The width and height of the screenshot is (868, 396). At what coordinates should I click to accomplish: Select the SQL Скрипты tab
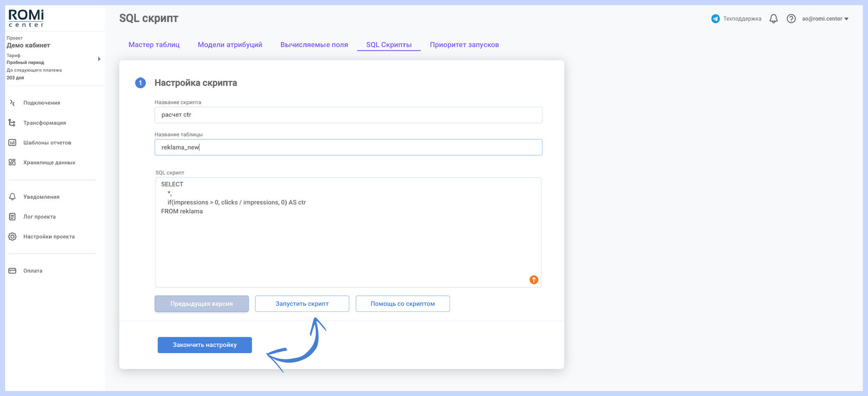point(389,45)
